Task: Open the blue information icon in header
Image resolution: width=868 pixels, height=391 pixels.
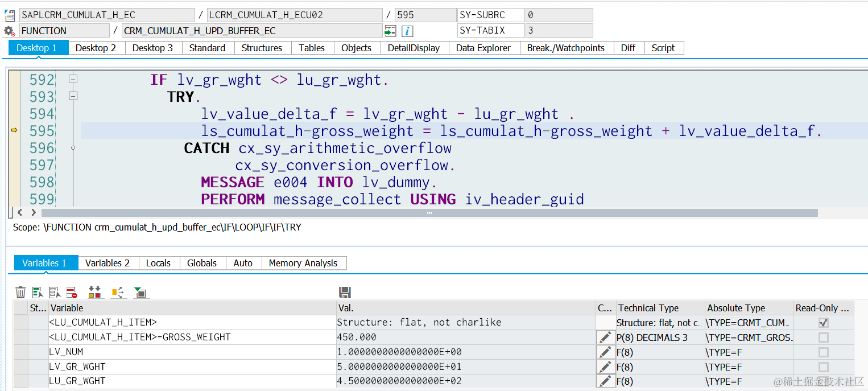Action: [x=407, y=31]
